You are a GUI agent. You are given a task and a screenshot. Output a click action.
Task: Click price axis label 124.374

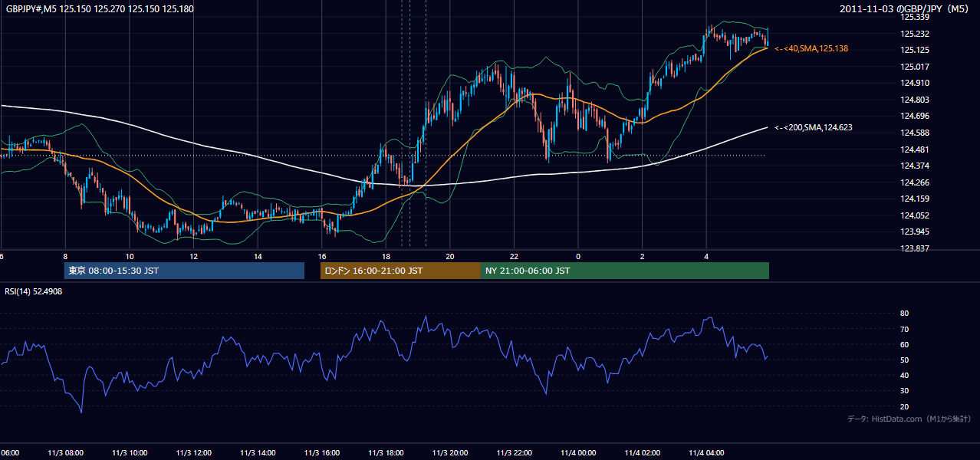coord(915,166)
